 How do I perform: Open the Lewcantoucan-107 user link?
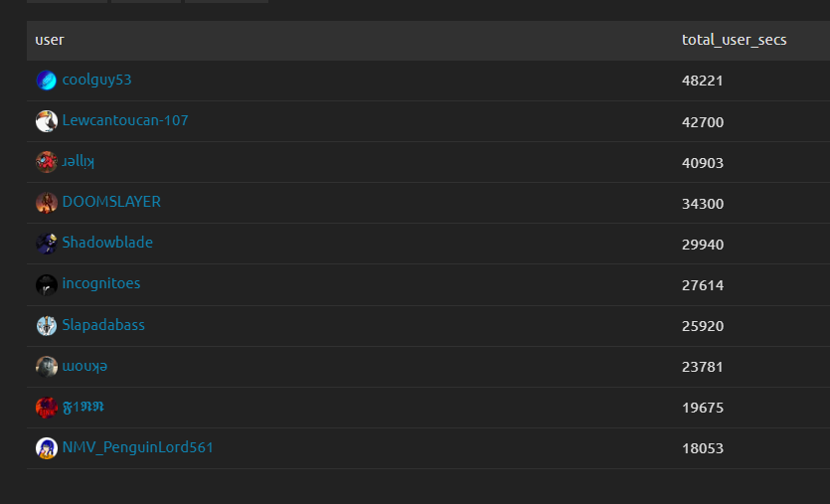pos(124,120)
